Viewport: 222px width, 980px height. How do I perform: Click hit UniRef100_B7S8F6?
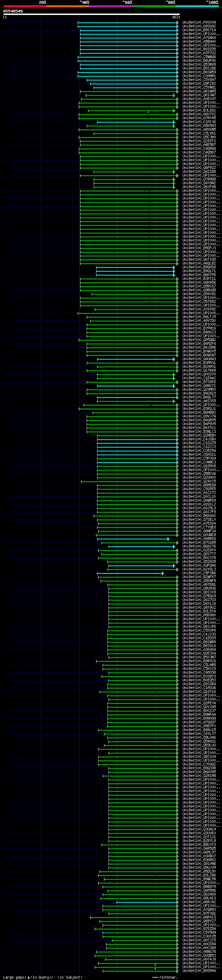(x=199, y=382)
